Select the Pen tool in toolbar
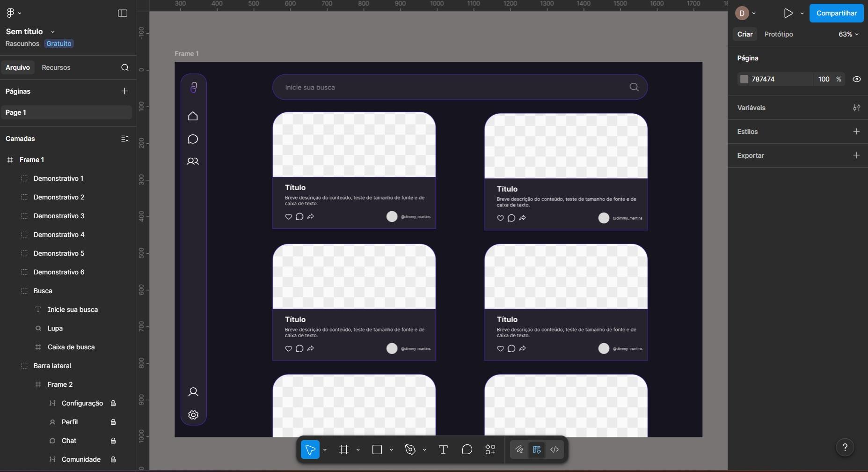This screenshot has width=868, height=472. (410, 450)
